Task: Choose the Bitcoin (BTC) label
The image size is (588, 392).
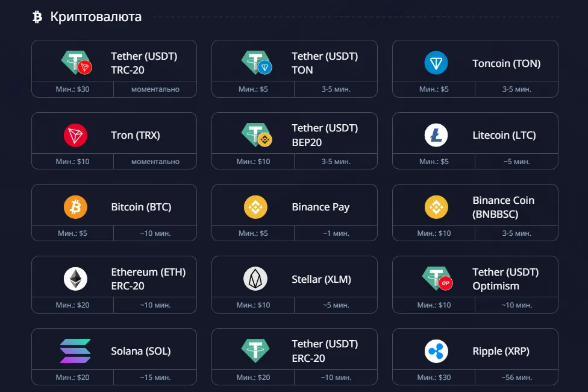Action: [x=141, y=207]
